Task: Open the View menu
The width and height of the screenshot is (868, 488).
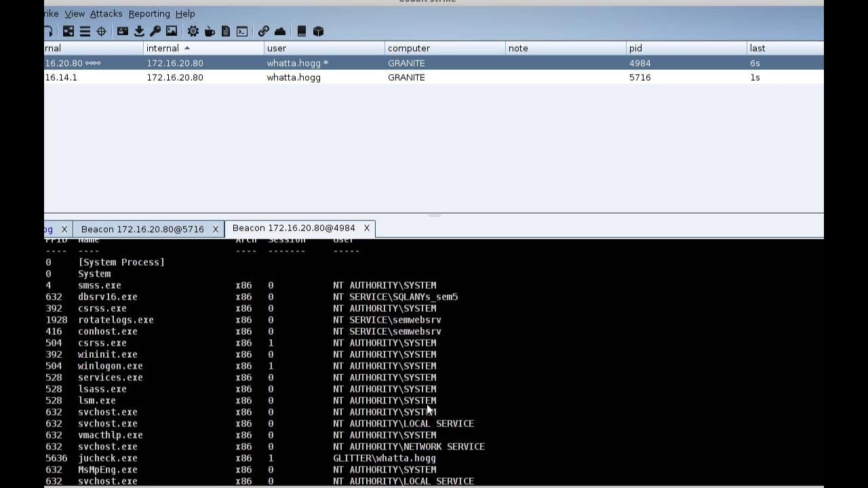Action: [75, 14]
